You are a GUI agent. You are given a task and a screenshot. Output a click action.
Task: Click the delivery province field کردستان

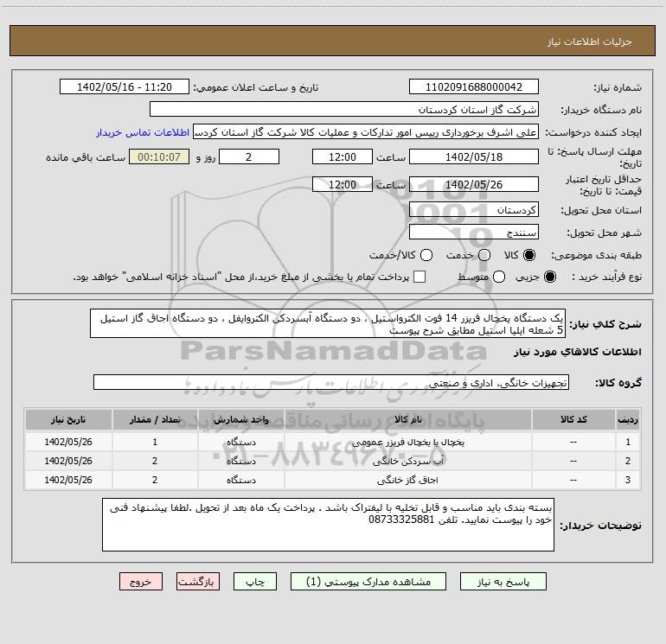coord(474,209)
